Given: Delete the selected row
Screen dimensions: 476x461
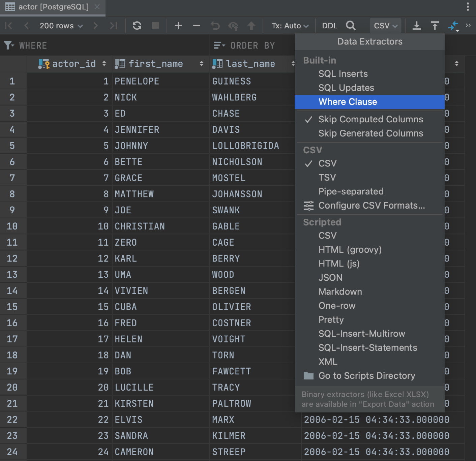Looking at the screenshot, I should click(196, 25).
